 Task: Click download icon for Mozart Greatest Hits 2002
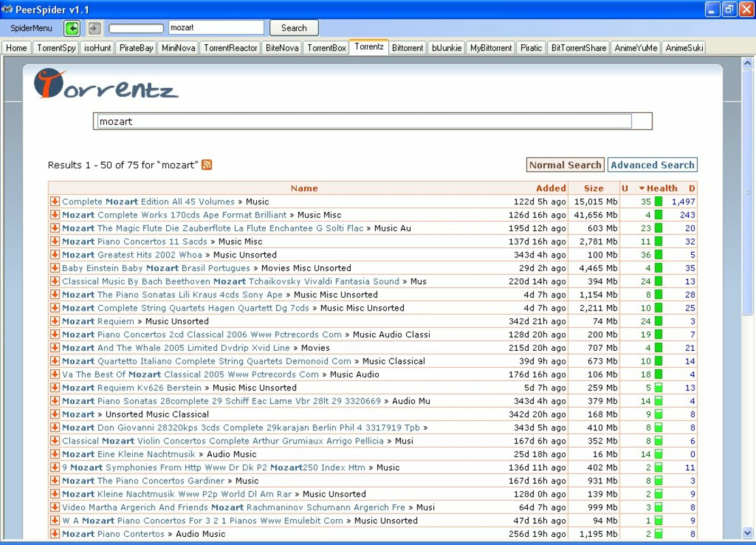pos(55,254)
